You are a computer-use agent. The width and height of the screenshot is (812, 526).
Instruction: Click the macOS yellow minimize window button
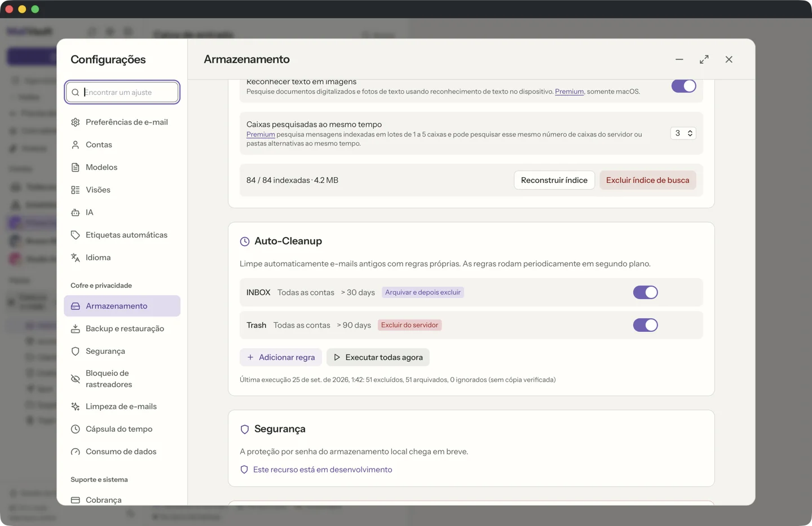[x=22, y=9]
